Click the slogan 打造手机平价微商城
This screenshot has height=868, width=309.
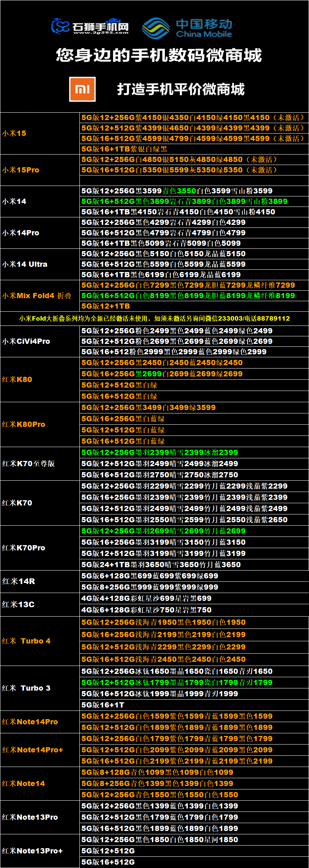tap(181, 89)
